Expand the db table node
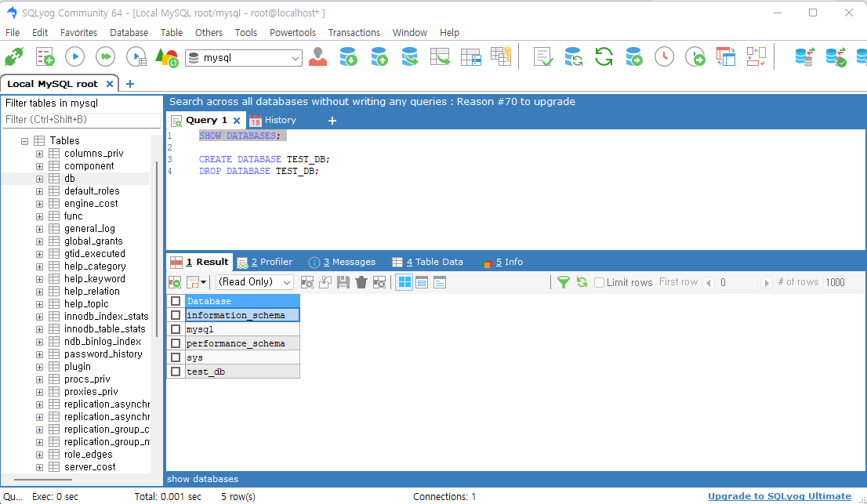The image size is (867, 504). (x=39, y=179)
